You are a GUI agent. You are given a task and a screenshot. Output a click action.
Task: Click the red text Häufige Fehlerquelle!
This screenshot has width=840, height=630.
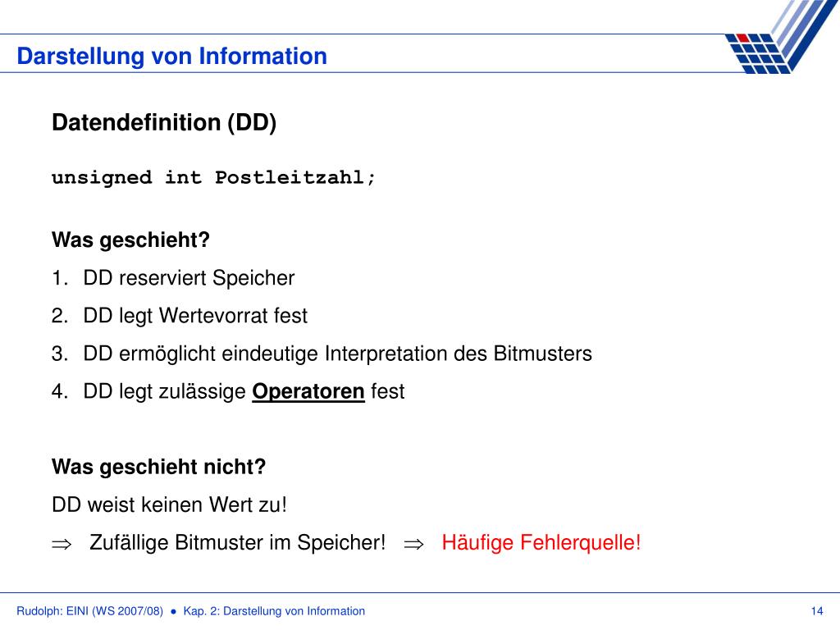541,543
